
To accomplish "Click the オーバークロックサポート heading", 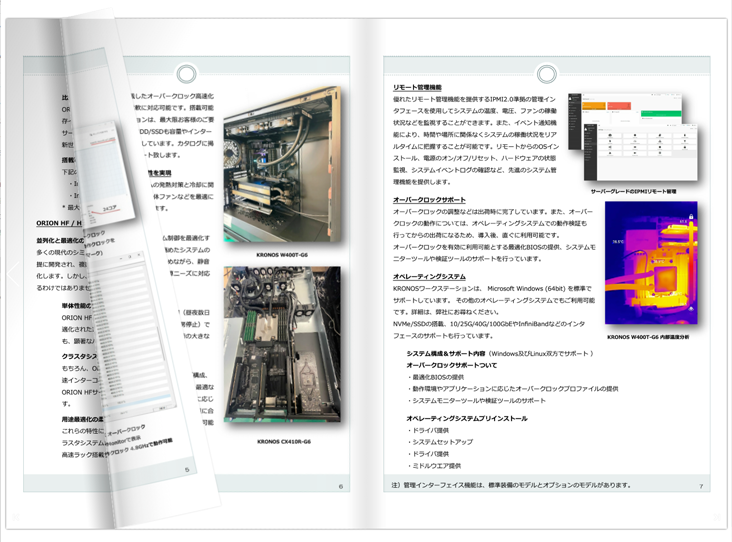I will [429, 200].
